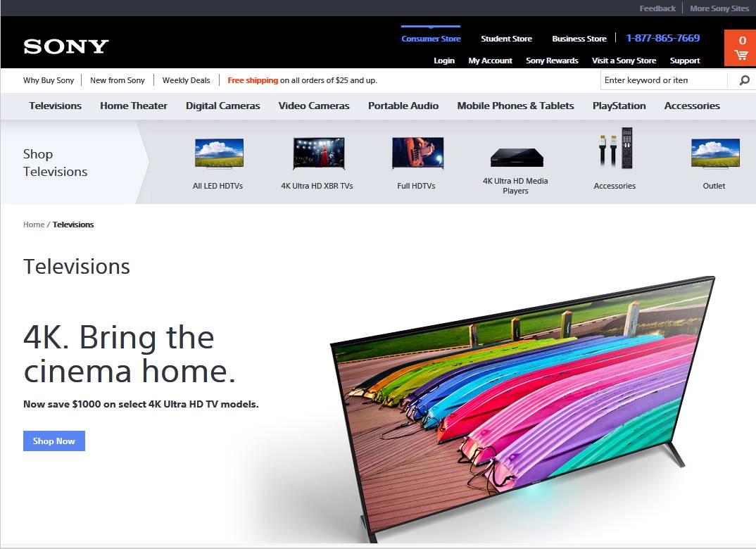Open the Portable Audio menu
Image resolution: width=756 pixels, height=549 pixels.
(x=403, y=106)
